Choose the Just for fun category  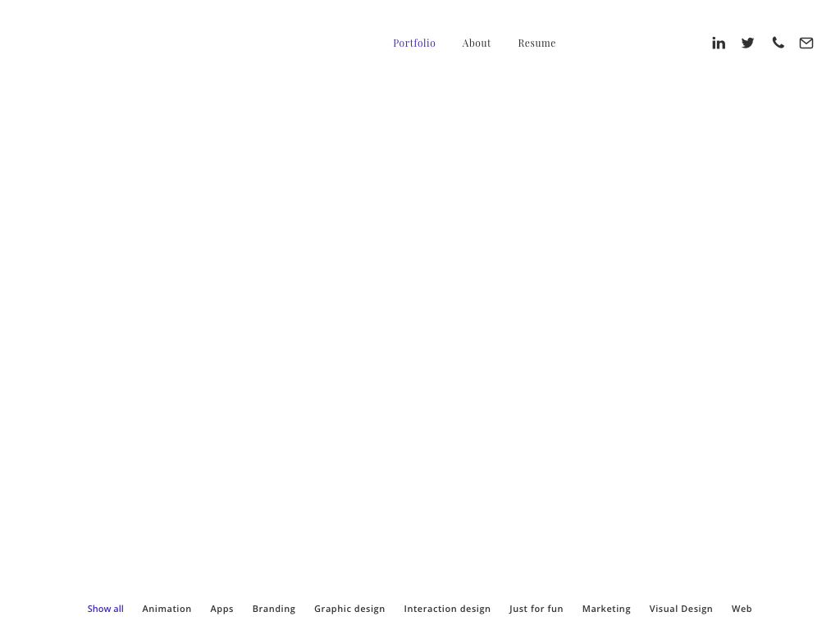[x=536, y=609]
